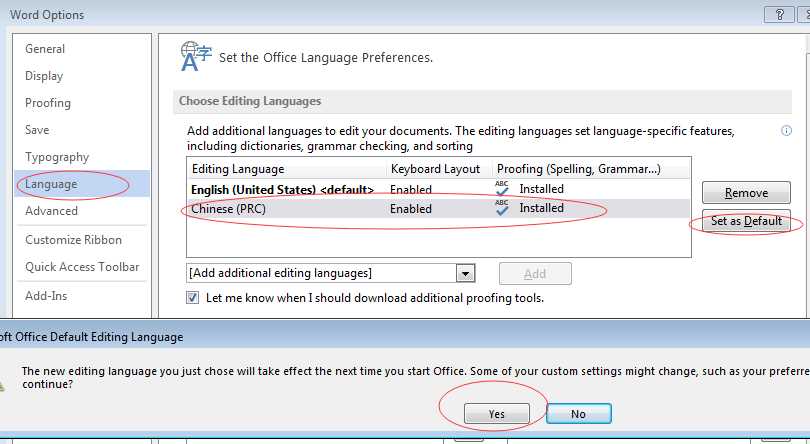
Task: Click the Keyboard Layout column header
Action: (435, 169)
